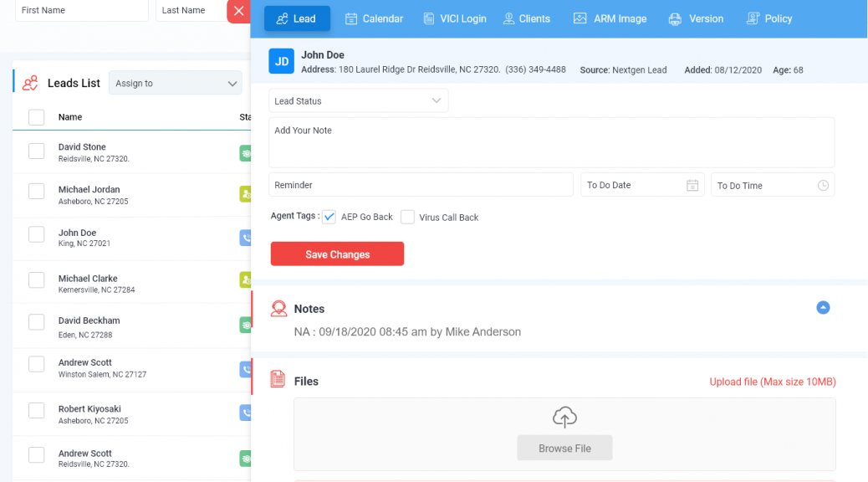Check Andrew Scott Reidsville checkbox
This screenshot has height=482, width=868.
(37, 455)
